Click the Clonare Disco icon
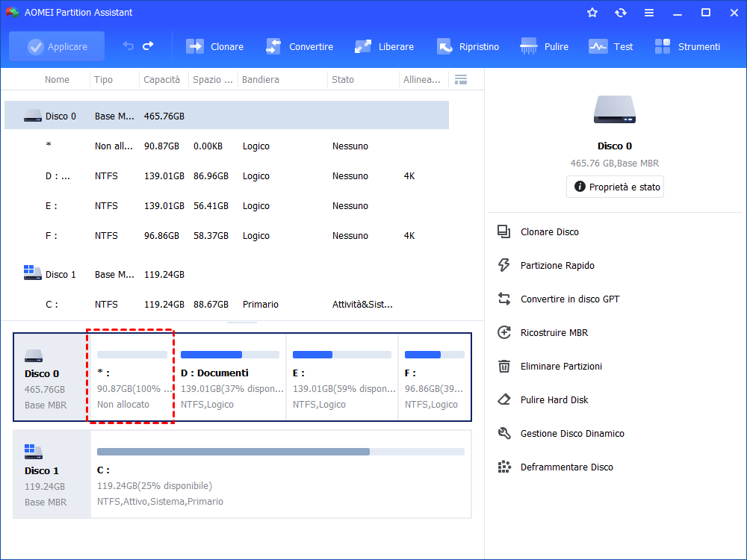The width and height of the screenshot is (747, 560). [504, 232]
